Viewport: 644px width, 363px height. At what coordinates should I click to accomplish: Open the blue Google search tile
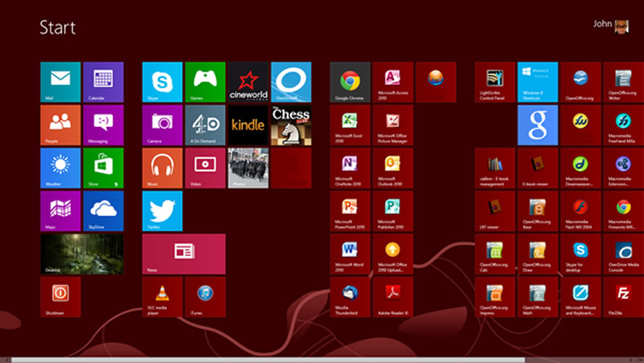click(537, 125)
